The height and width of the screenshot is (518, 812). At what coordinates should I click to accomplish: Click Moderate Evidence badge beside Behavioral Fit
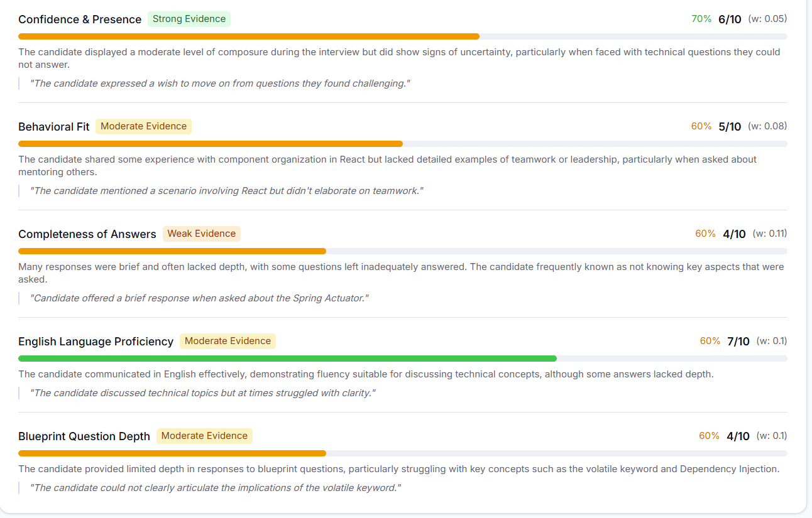tap(143, 126)
